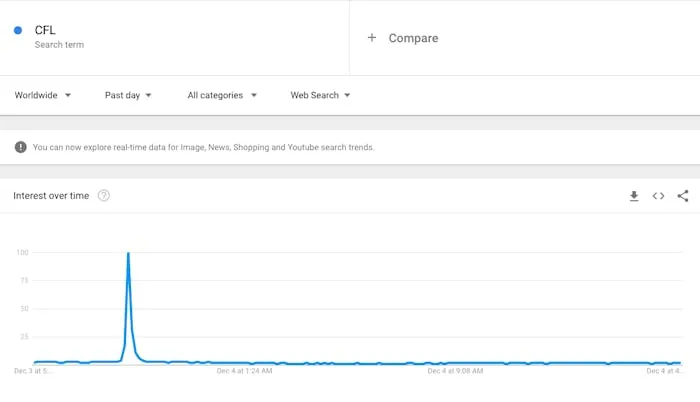Share the Interest over time chart
This screenshot has height=402, width=700.
(x=683, y=196)
